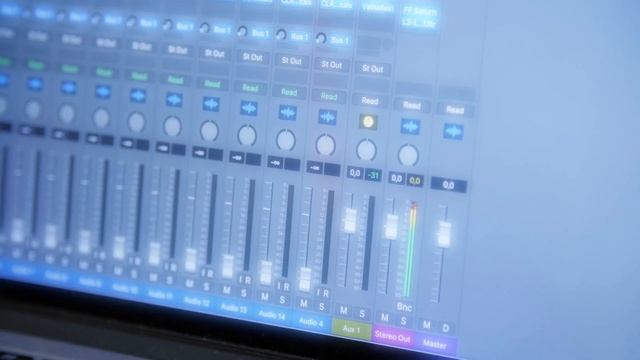Click the Aux 1 volume fader
The height and width of the screenshot is (360, 640).
point(351,221)
